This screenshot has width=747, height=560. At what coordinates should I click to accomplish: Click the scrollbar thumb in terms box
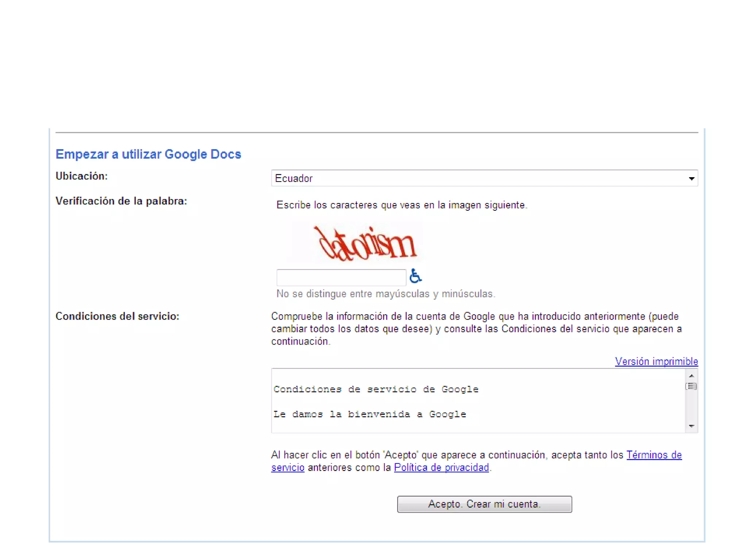tap(691, 386)
